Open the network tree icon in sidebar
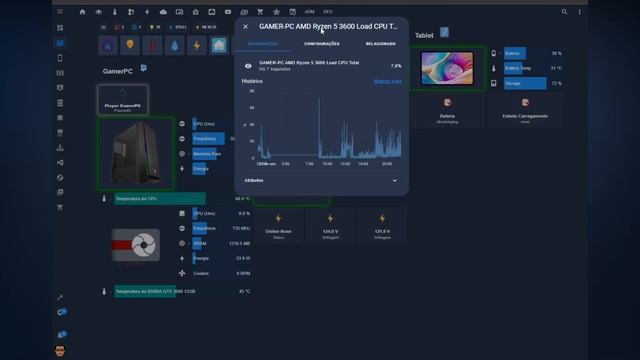Image resolution: width=640 pixels, height=360 pixels. click(x=60, y=148)
